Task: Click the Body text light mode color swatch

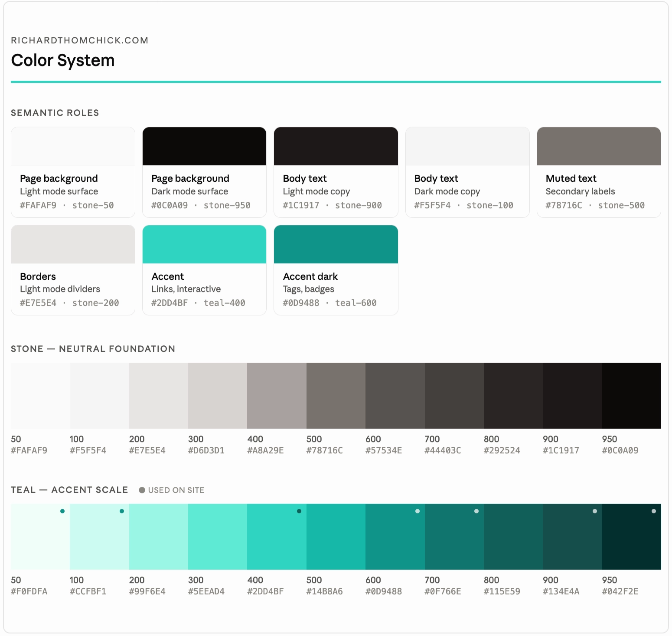Action: (336, 146)
